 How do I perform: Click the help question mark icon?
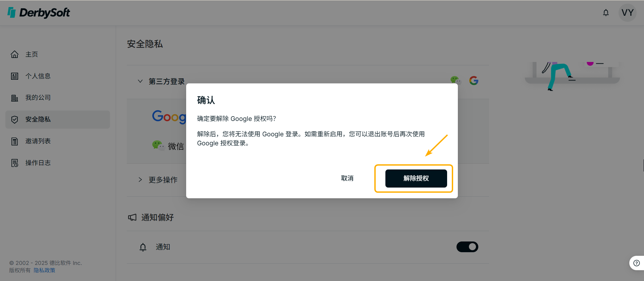pos(636,263)
